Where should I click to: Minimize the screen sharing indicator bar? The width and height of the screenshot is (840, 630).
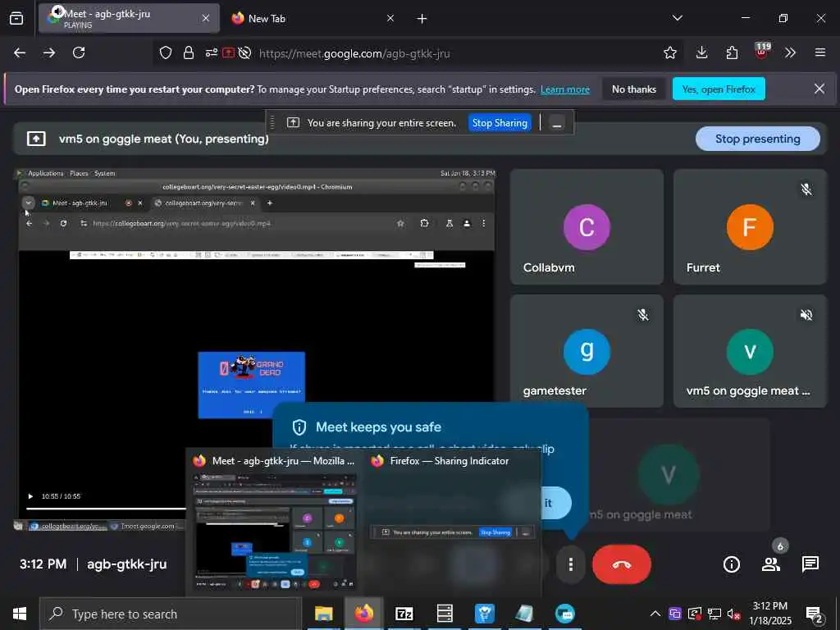point(557,123)
